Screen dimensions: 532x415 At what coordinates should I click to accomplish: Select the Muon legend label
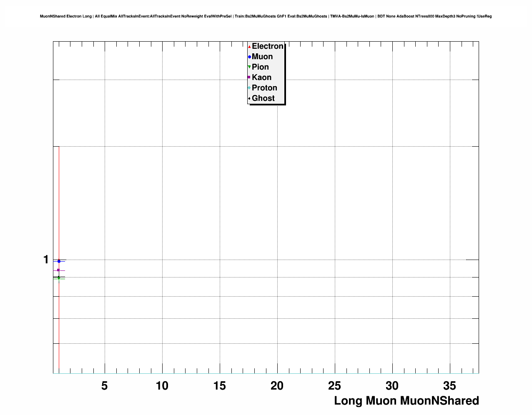point(262,57)
